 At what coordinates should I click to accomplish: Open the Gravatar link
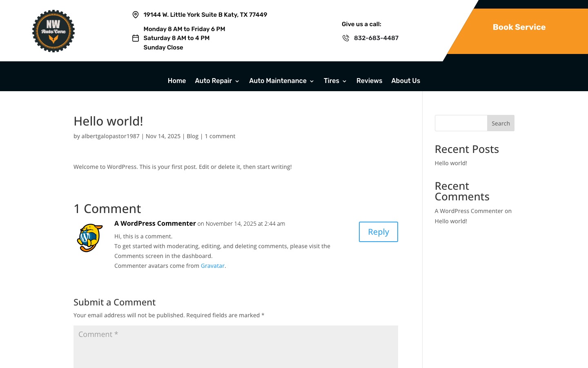213,266
